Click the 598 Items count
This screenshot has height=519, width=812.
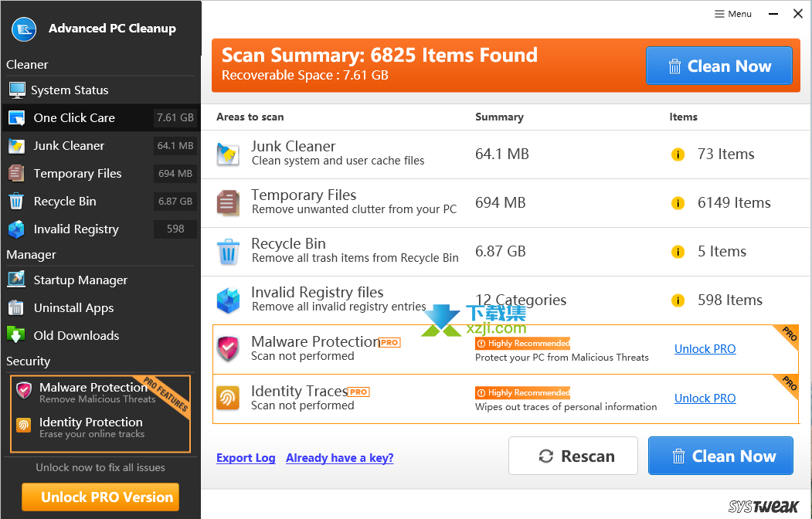click(x=729, y=300)
